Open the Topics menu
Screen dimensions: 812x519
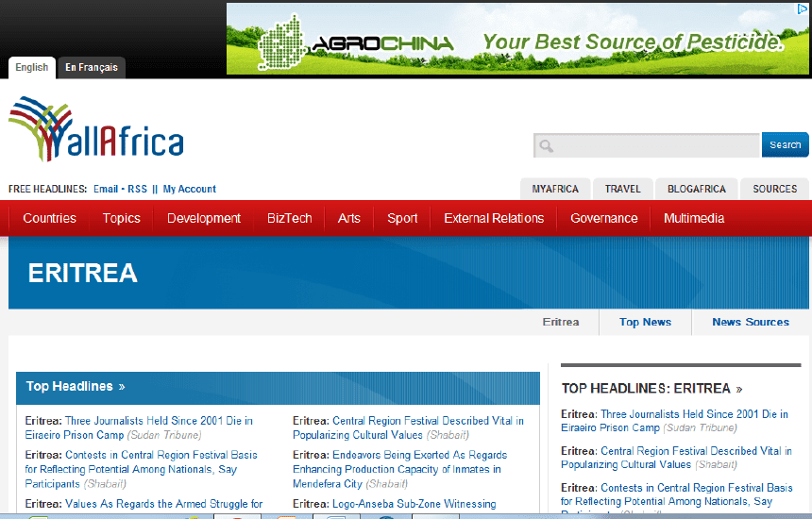click(x=121, y=218)
